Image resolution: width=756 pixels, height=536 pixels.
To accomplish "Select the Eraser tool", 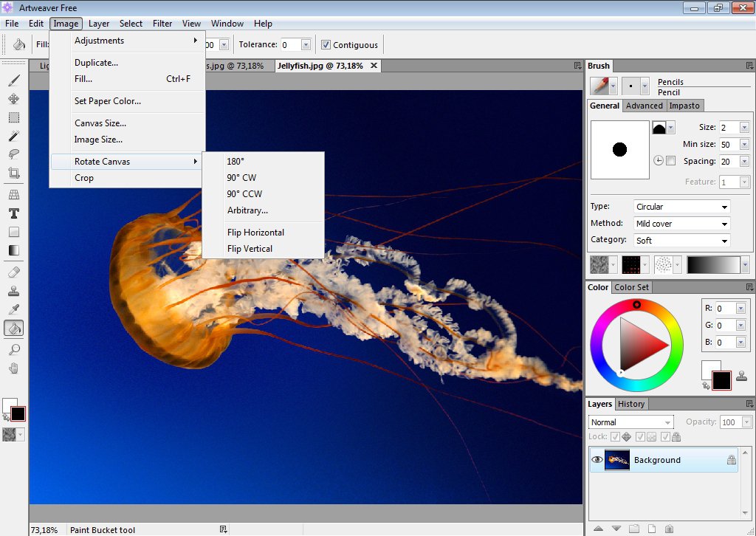I will click(x=13, y=272).
